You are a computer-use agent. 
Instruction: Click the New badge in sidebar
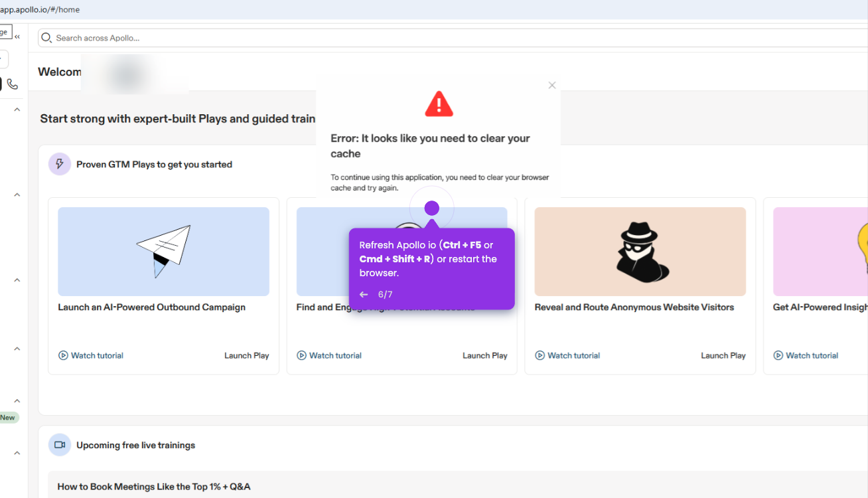(x=8, y=418)
